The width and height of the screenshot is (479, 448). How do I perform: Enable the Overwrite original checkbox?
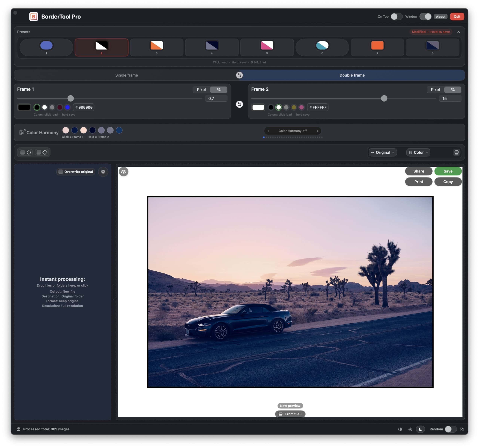60,172
